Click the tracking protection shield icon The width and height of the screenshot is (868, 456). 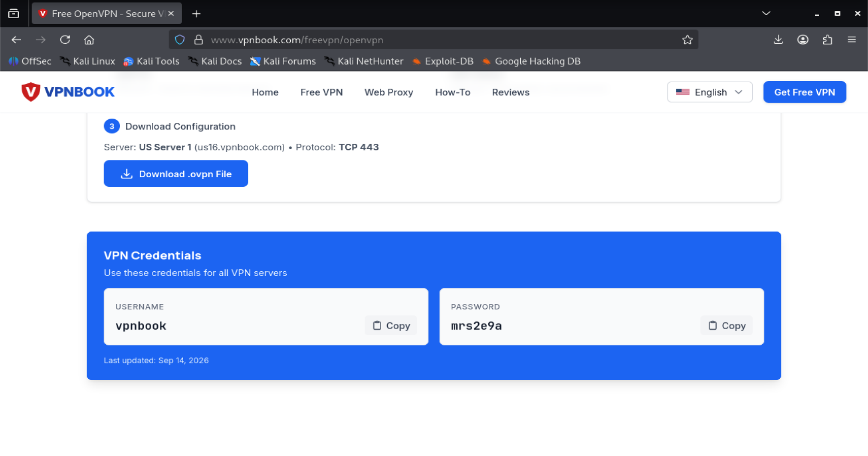(x=180, y=40)
